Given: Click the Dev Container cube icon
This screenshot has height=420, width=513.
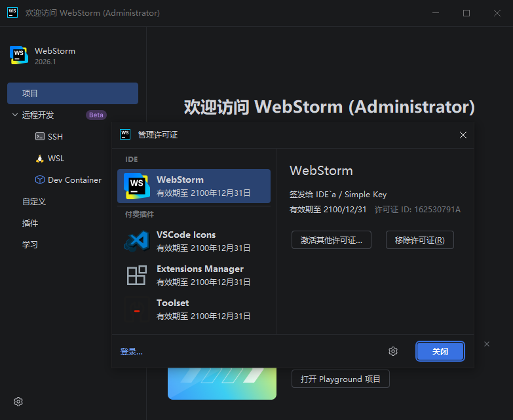Looking at the screenshot, I should [40, 180].
